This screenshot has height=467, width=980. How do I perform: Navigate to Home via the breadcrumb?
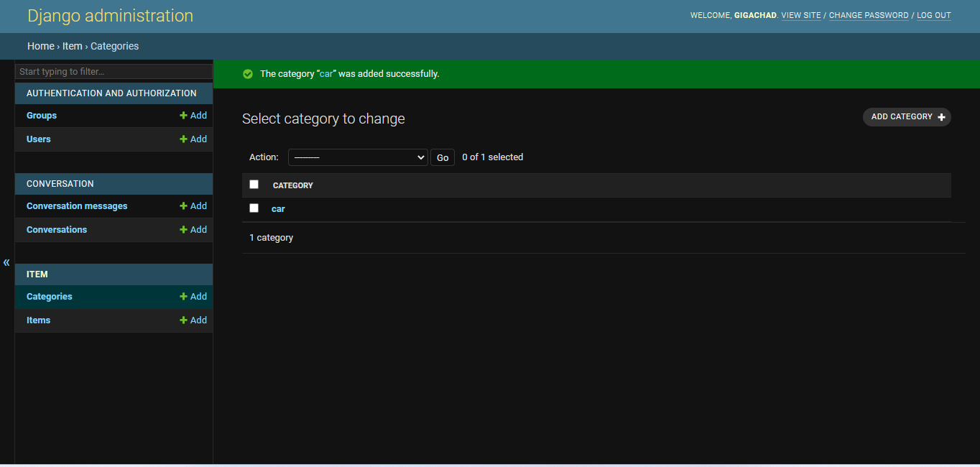tap(40, 45)
